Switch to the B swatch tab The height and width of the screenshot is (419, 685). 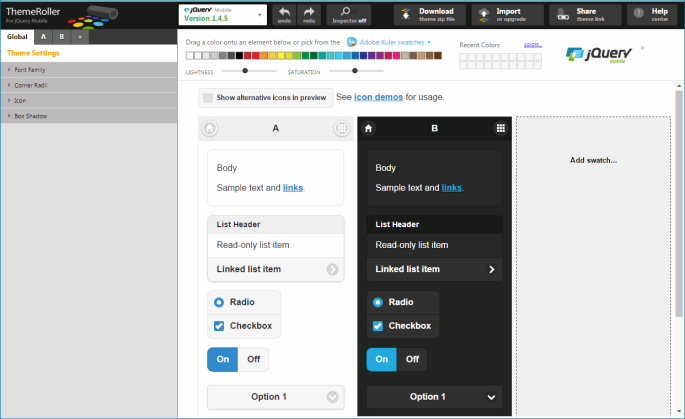[x=62, y=37]
